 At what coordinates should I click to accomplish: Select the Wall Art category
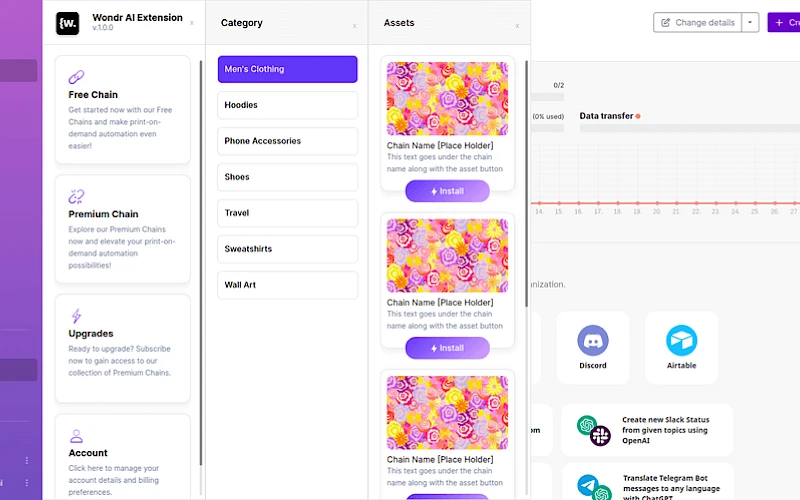287,285
